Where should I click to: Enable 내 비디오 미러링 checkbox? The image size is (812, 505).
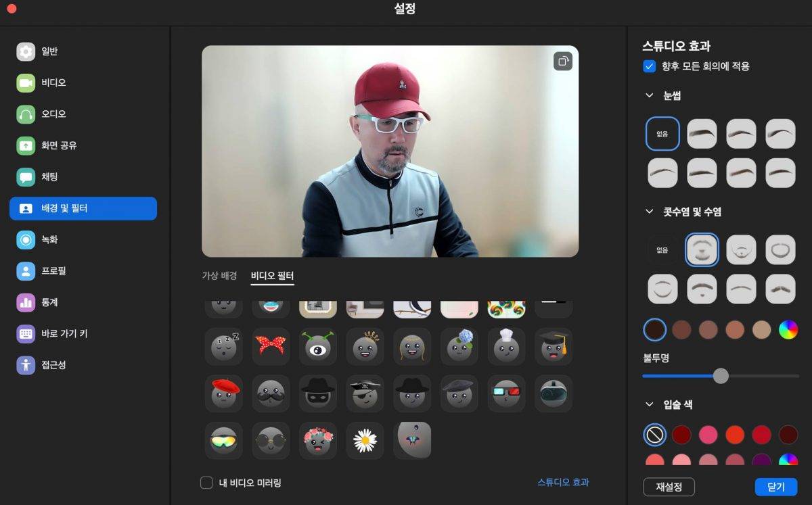pyautogui.click(x=207, y=483)
